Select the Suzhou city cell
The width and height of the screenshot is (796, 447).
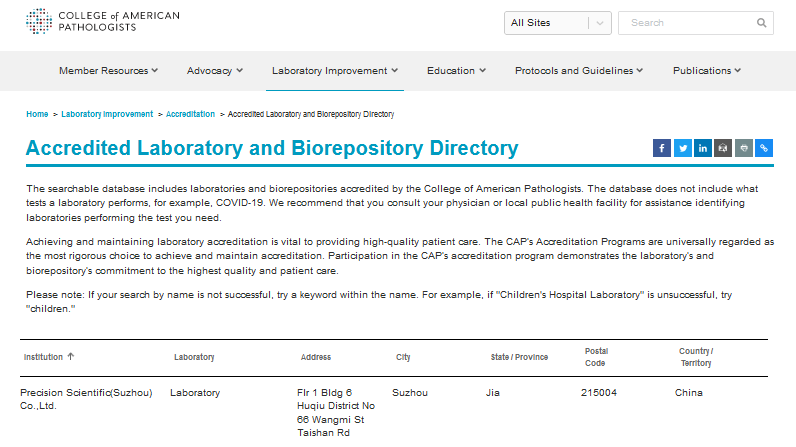[410, 393]
